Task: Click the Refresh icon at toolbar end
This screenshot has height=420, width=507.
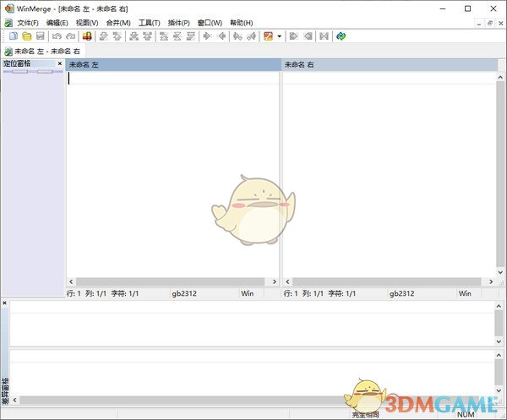Action: click(341, 36)
